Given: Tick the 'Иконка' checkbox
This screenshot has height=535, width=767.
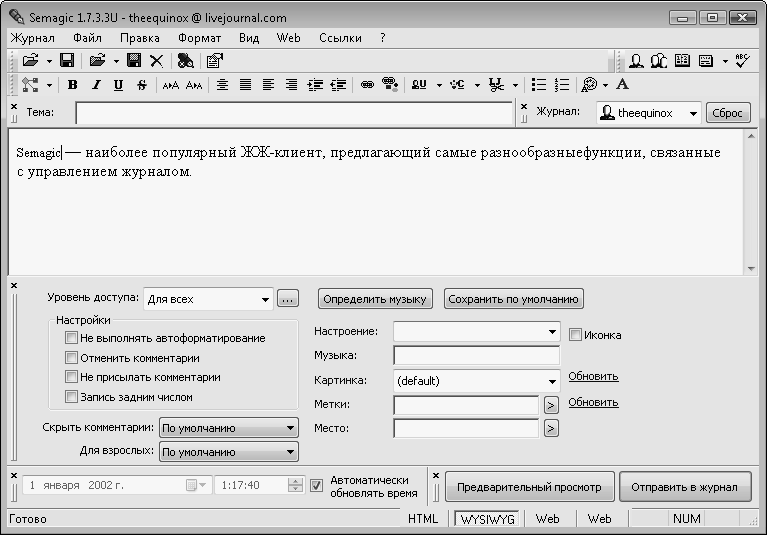Looking at the screenshot, I should tap(575, 335).
